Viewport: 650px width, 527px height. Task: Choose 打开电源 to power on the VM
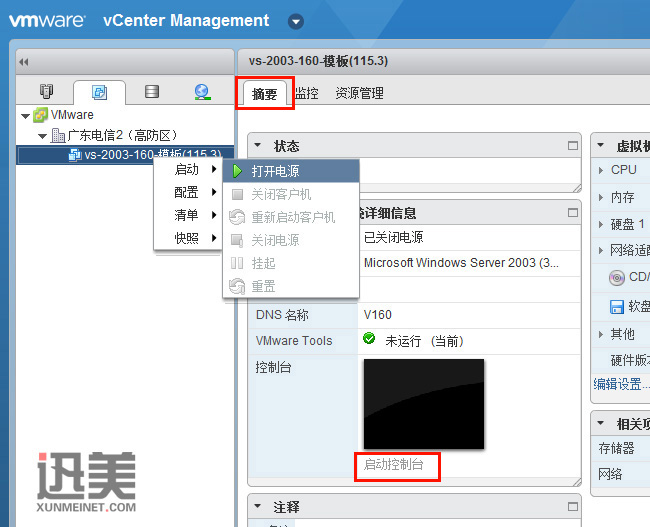(x=291, y=171)
